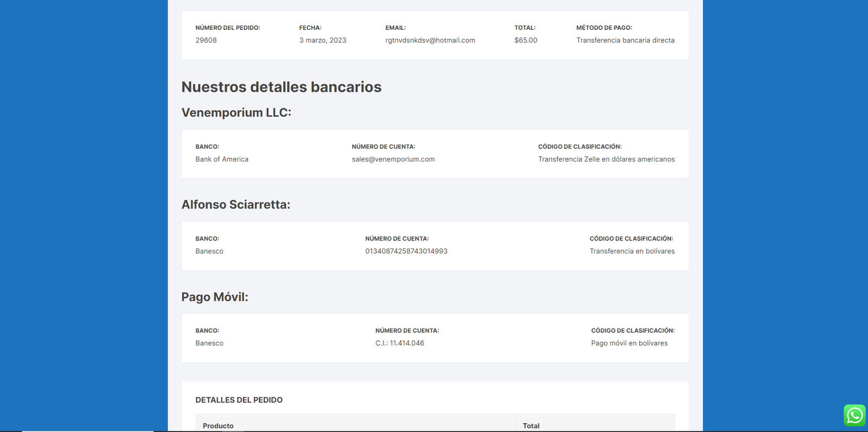Select total amount $65.00
Viewport: 868px width, 432px height.
(526, 40)
